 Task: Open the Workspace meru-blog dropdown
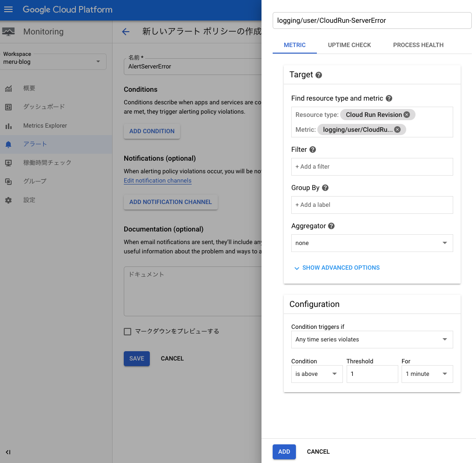pyautogui.click(x=53, y=61)
